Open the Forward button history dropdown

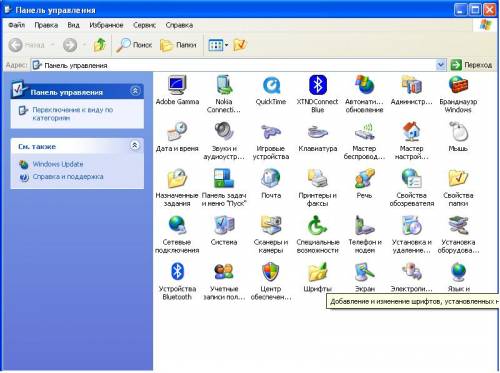point(84,45)
